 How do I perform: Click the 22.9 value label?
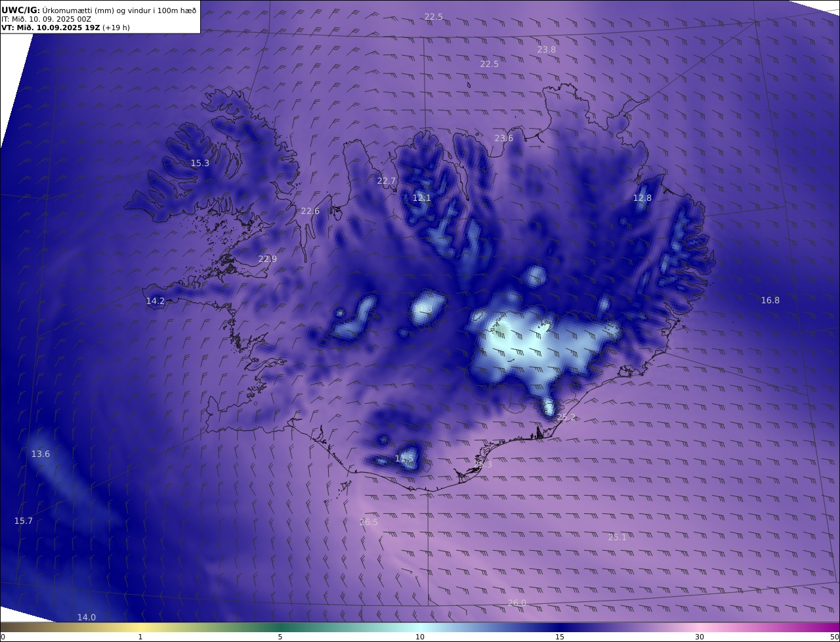268,259
